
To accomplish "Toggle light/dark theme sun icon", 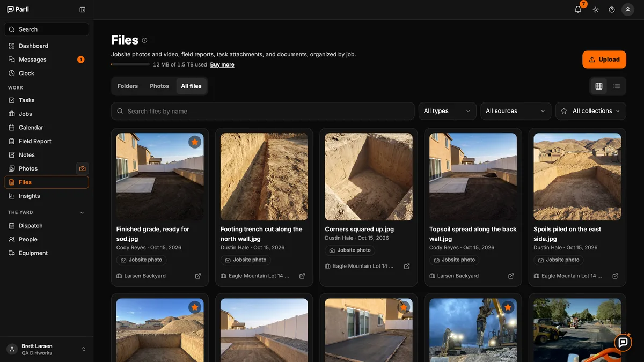I will click(596, 10).
